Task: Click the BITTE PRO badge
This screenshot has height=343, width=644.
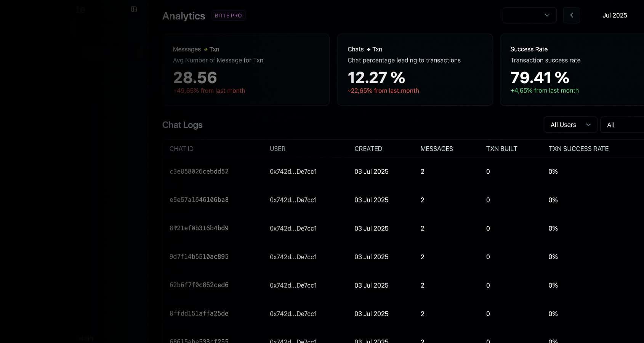Action: (228, 15)
